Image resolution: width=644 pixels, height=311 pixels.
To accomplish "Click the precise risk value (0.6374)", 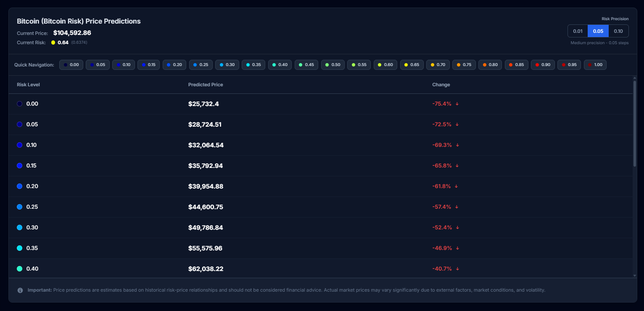I will 79,43.
